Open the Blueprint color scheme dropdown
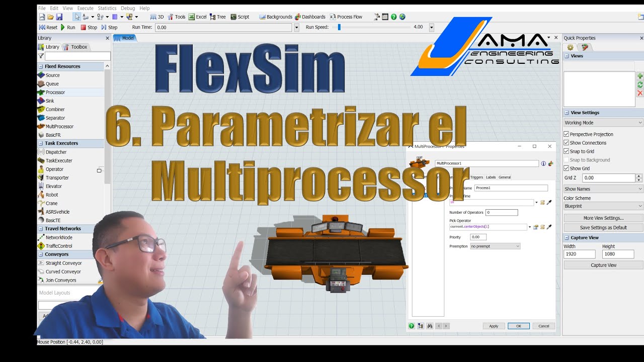The image size is (644, 362). pos(603,206)
